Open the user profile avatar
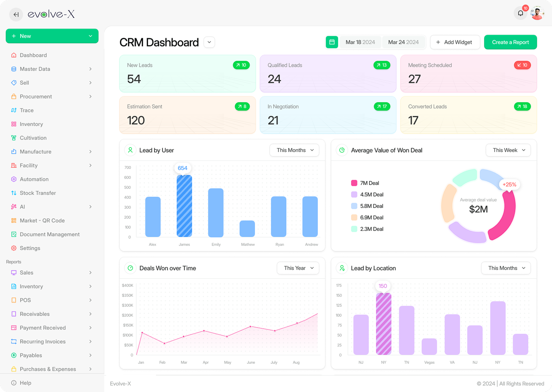The image size is (552, 392). 537,13
